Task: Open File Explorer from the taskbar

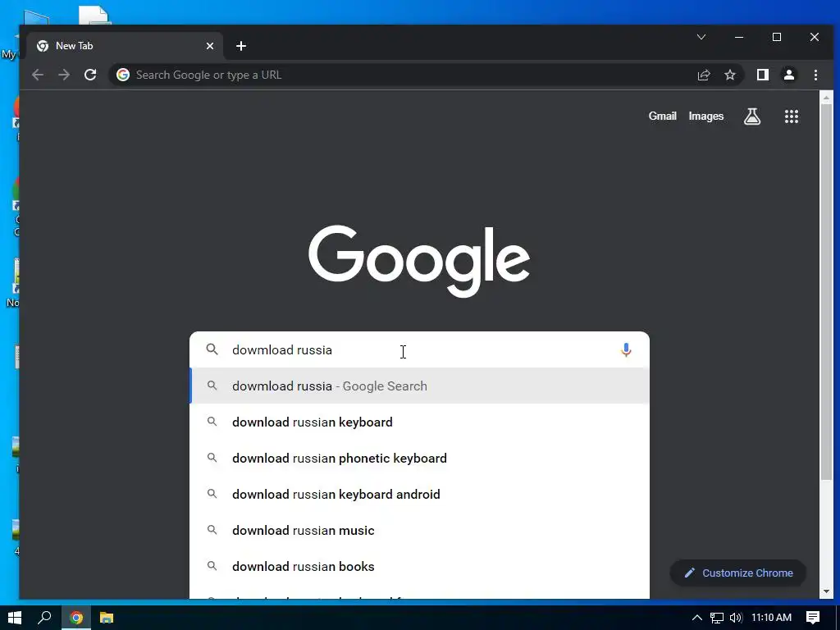Action: (107, 618)
